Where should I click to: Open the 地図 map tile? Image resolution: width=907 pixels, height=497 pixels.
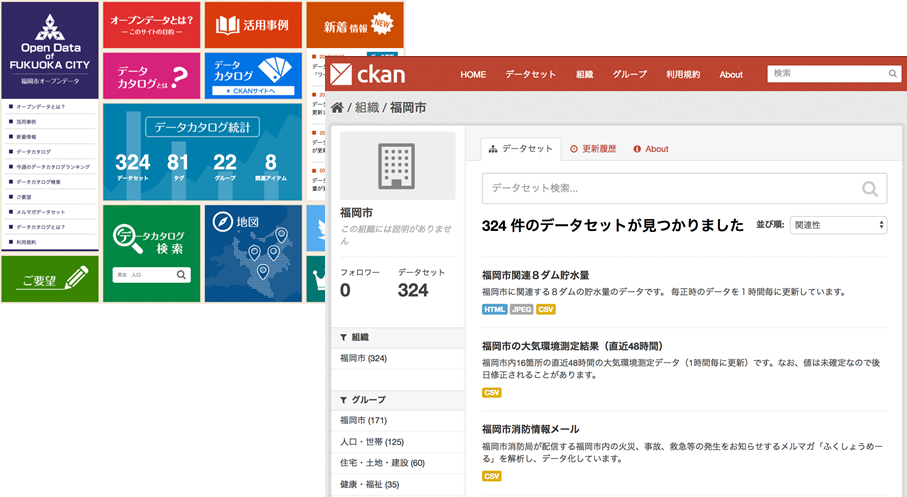click(252, 252)
